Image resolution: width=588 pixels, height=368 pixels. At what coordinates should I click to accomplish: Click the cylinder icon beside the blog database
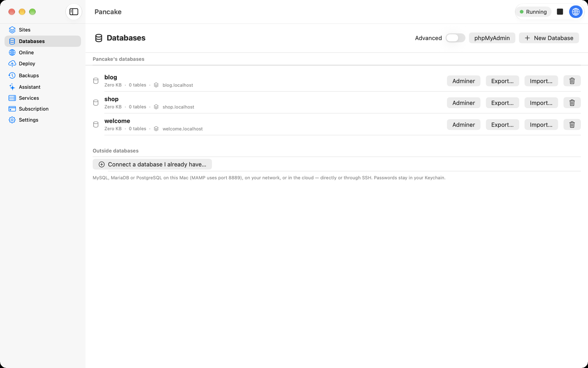[x=96, y=81]
